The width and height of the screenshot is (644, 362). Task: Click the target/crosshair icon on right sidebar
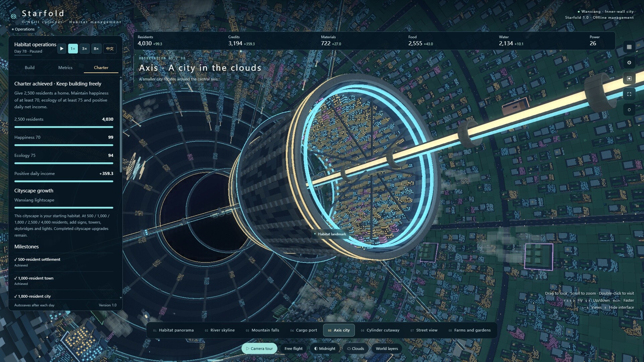click(x=629, y=63)
